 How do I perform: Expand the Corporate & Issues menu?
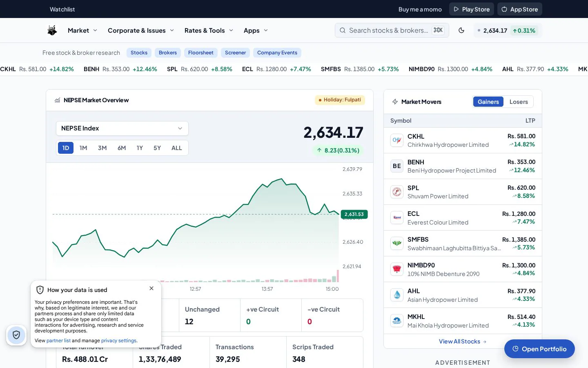coord(141,30)
